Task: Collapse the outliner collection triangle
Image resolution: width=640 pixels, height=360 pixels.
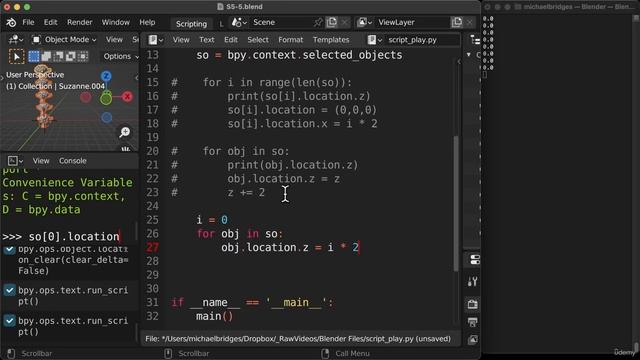Action: [469, 55]
